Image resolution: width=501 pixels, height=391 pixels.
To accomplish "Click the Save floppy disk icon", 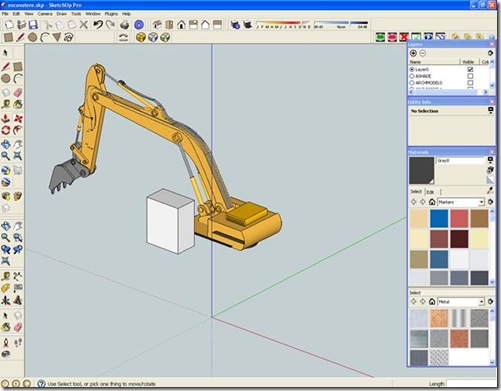I will 33,25.
